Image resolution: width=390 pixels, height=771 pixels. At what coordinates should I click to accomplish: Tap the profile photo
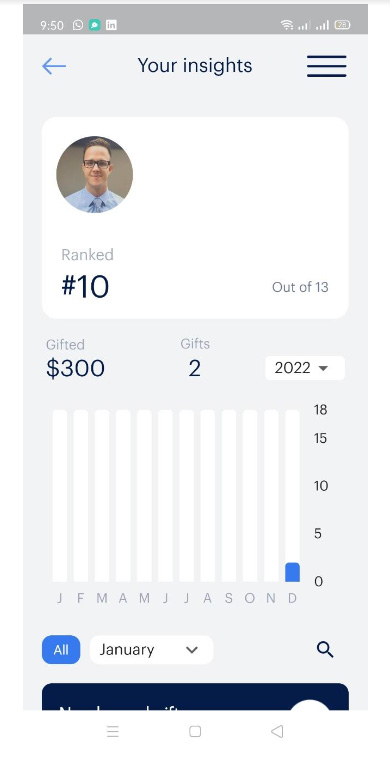94,175
